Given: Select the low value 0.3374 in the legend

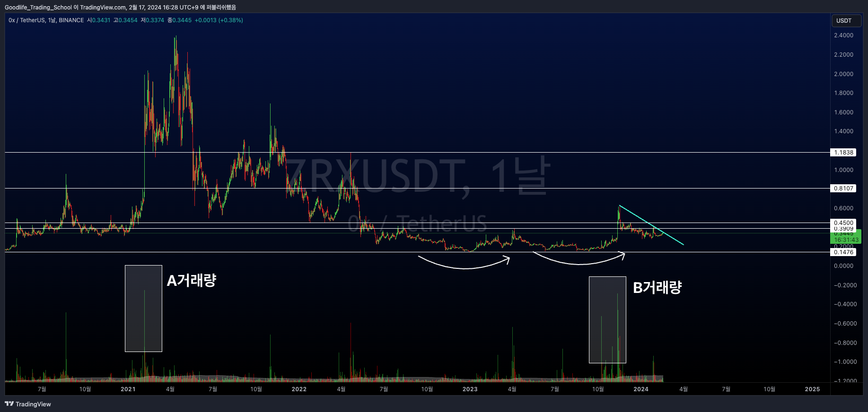Looking at the screenshot, I should coord(155,20).
